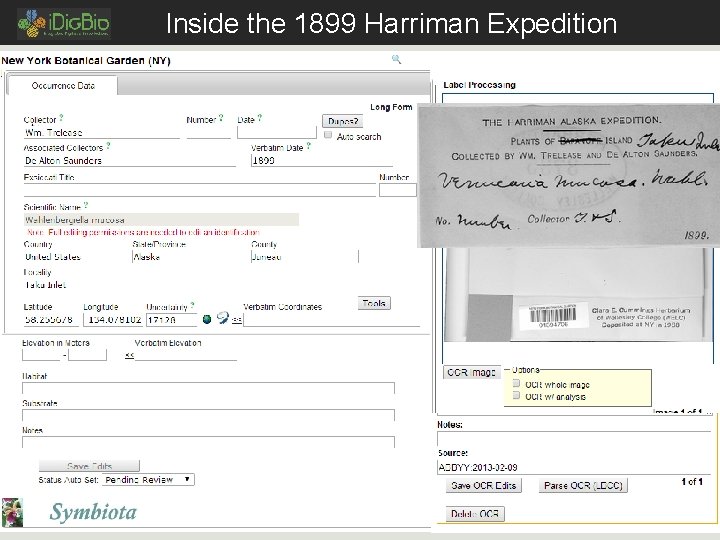This screenshot has width=720, height=540.
Task: Click the Verbatim Date field
Action: pyautogui.click(x=321, y=160)
